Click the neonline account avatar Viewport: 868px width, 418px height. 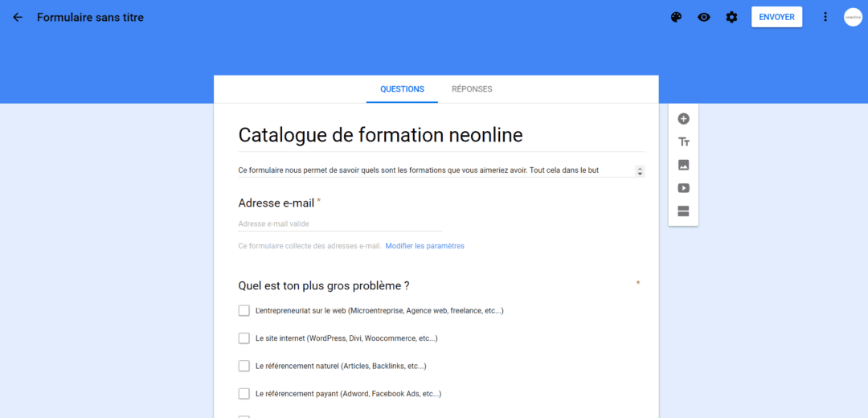point(853,17)
